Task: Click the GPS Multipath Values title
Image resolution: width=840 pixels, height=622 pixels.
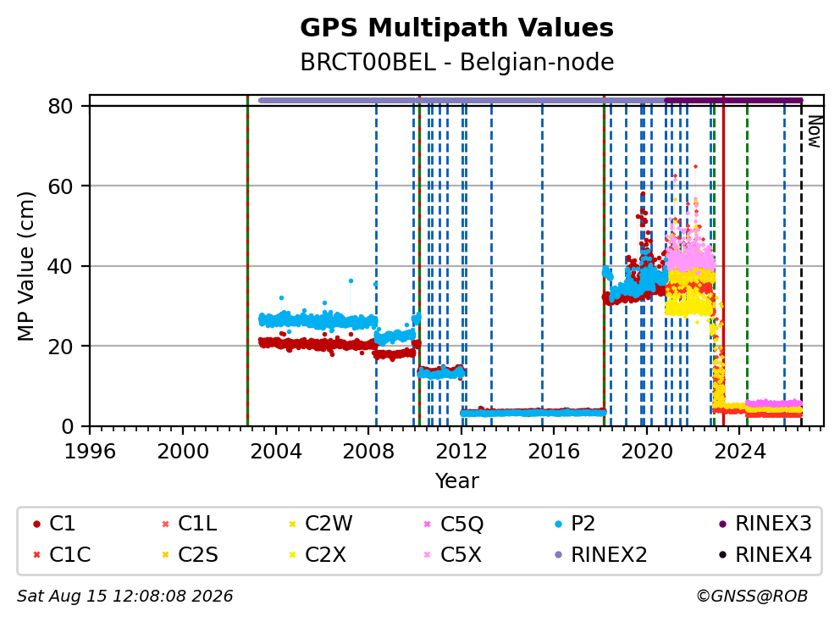Action: click(x=456, y=28)
